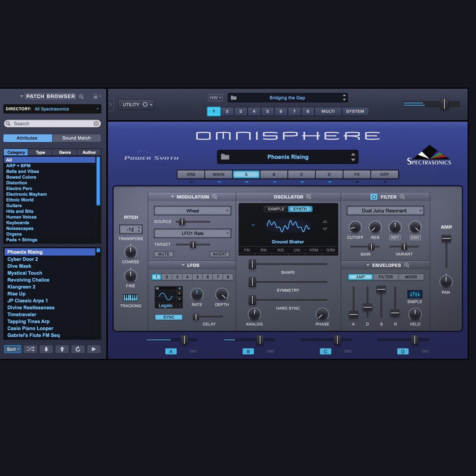Open the Directory dropdown
Image resolution: width=476 pixels, height=476 pixels.
52,109
